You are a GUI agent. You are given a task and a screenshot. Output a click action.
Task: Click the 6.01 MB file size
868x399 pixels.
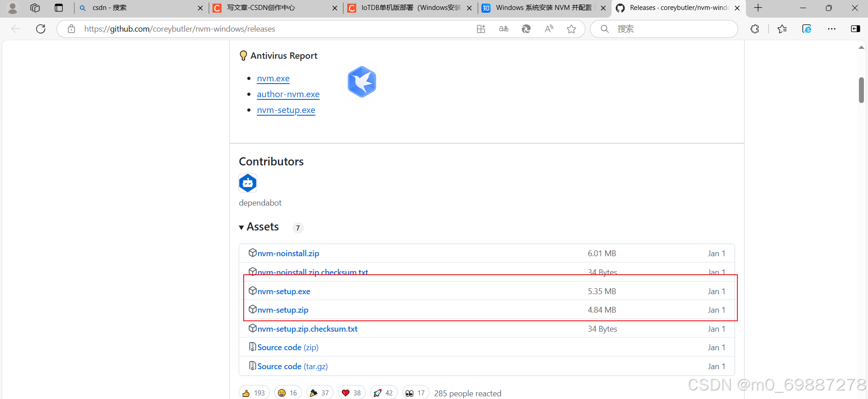pos(602,253)
